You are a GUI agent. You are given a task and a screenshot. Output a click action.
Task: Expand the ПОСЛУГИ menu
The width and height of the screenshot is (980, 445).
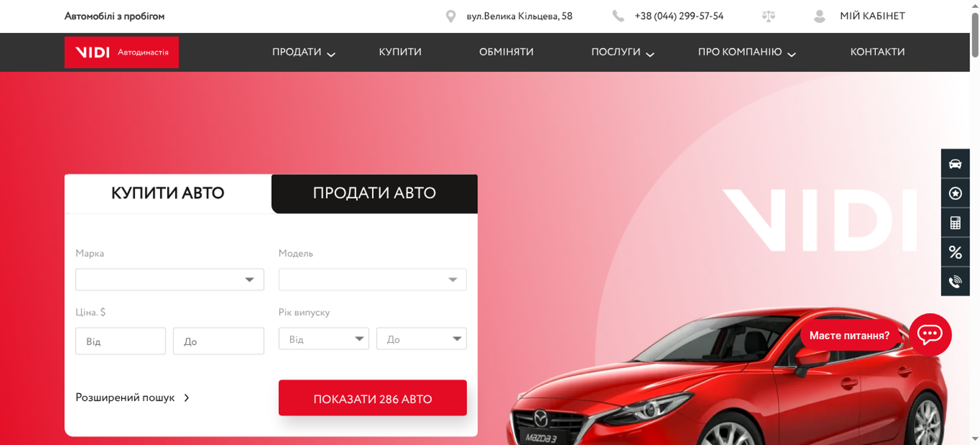coord(622,52)
